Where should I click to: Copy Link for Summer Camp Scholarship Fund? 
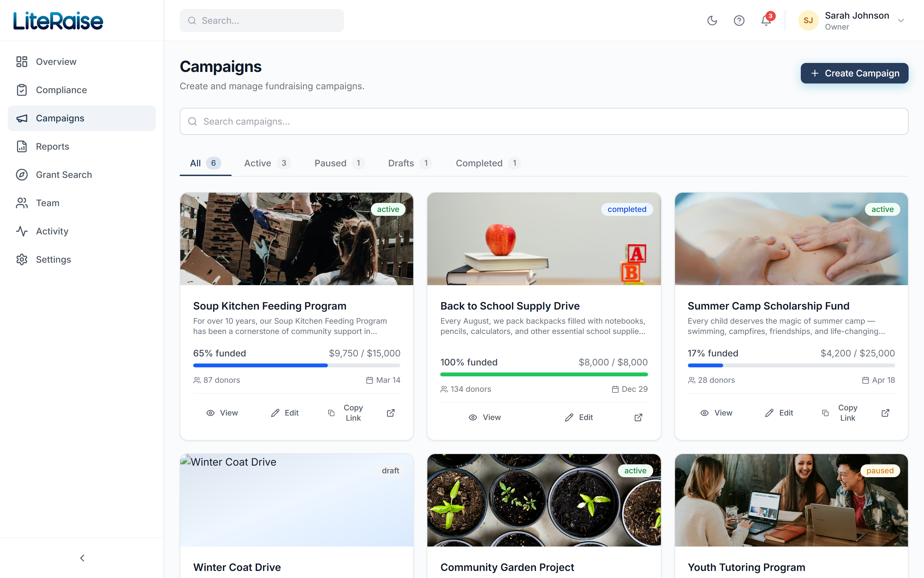[840, 413]
